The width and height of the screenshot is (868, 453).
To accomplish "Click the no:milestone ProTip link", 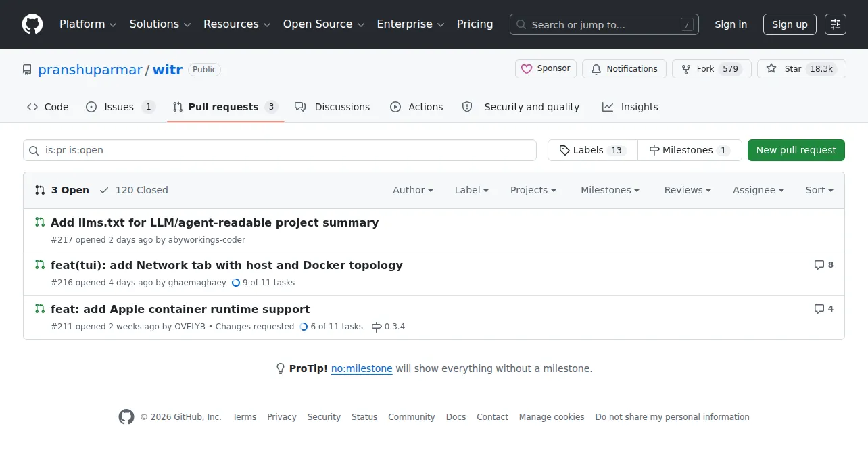I will click(x=362, y=368).
